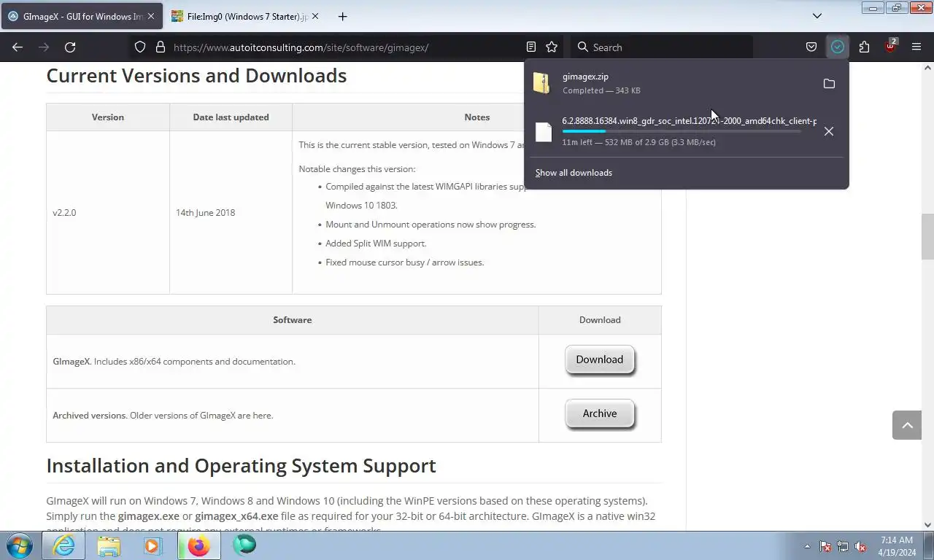Screen dimensions: 934x560
Task: Click the downloads toolbar icon
Action: tap(838, 47)
